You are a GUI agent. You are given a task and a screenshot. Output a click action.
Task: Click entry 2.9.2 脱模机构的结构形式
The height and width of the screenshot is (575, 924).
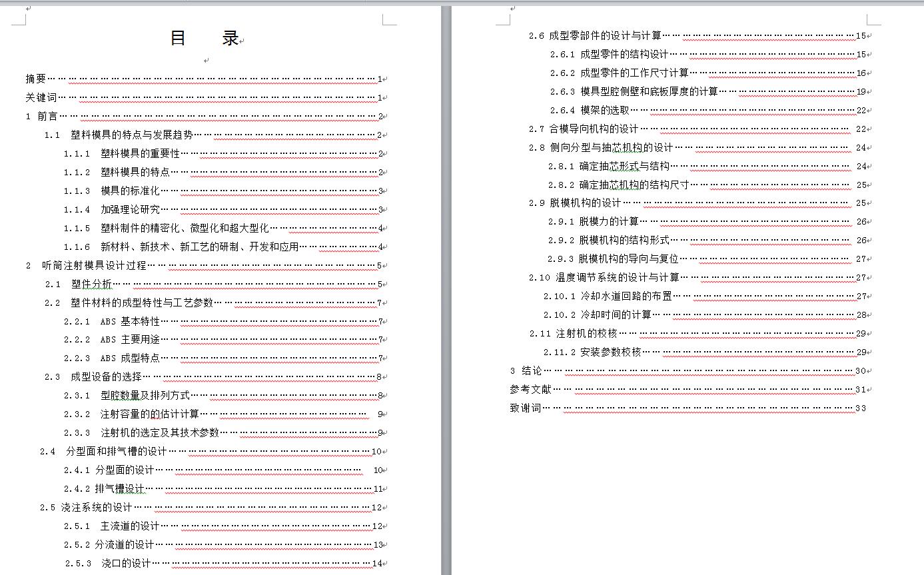(x=707, y=240)
